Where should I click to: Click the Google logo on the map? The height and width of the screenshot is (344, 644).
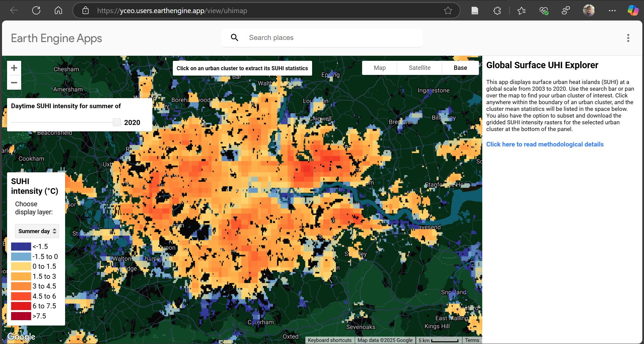[x=21, y=337]
